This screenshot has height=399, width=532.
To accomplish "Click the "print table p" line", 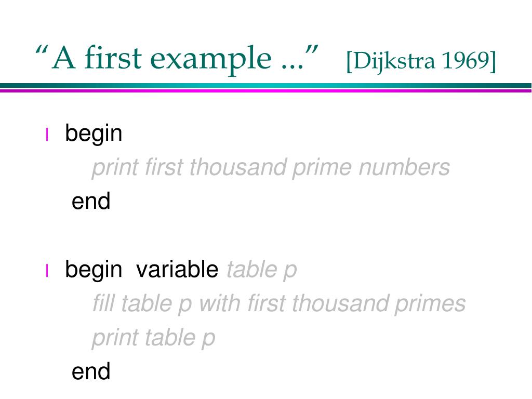I will 153,338.
